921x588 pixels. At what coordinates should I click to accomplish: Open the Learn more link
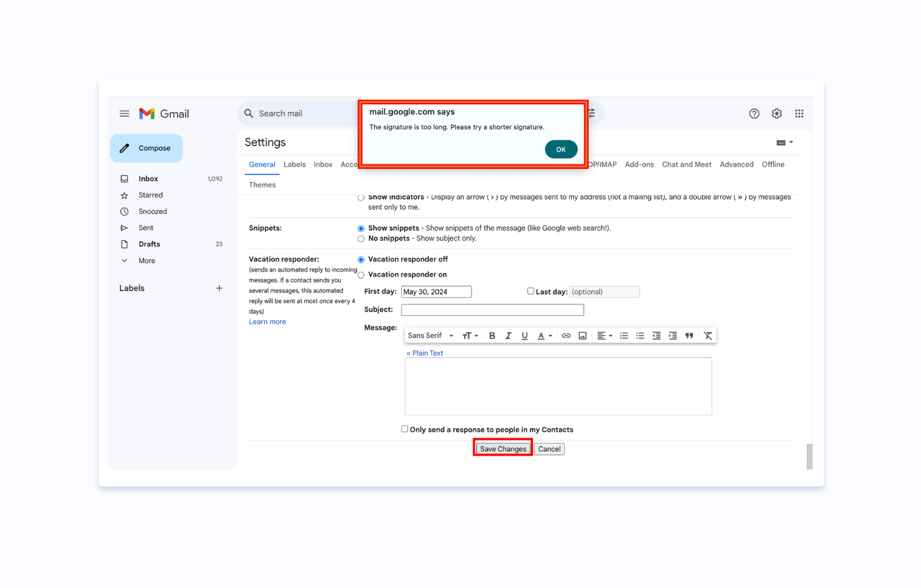tap(267, 322)
